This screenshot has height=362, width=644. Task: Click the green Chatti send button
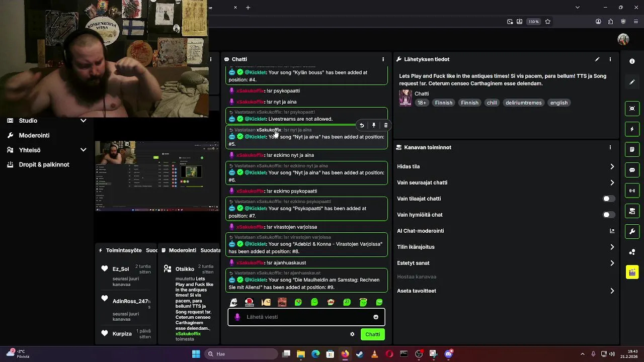coord(373,334)
